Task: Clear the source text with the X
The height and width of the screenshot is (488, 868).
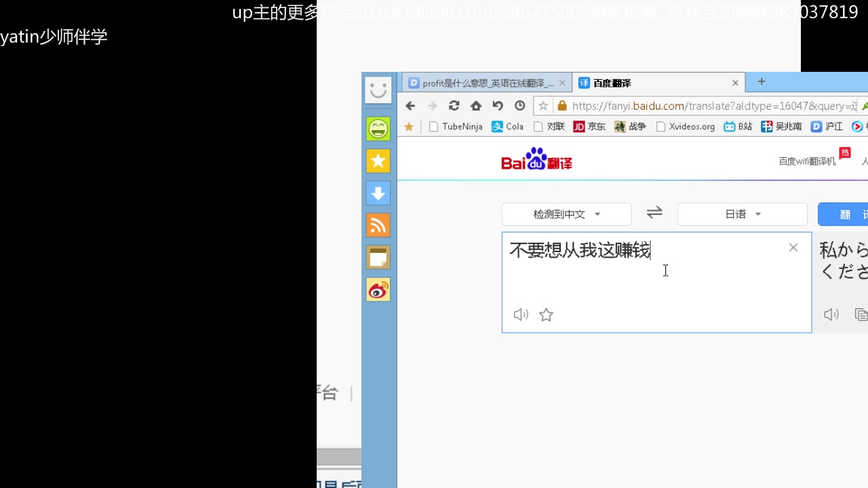Action: pyautogui.click(x=793, y=248)
